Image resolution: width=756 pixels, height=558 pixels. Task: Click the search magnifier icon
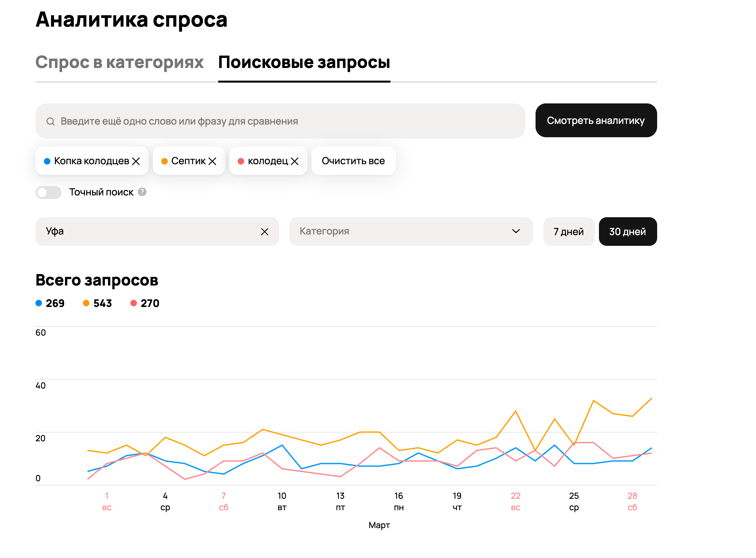(x=50, y=121)
